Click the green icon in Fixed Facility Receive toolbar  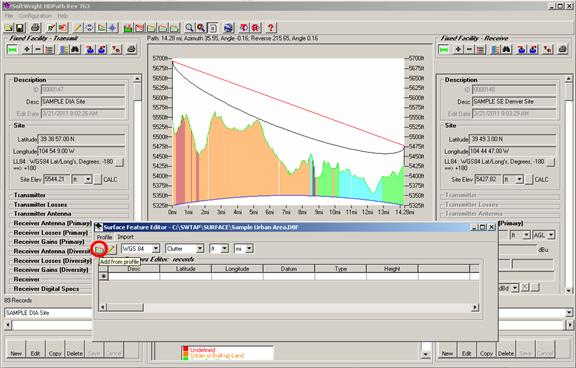443,49
